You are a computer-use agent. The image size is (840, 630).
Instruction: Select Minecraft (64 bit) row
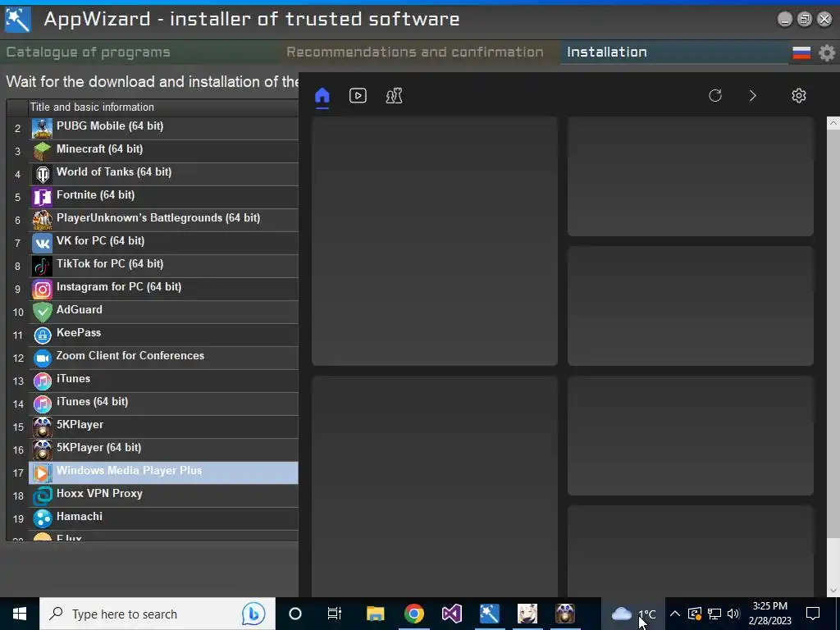tap(163, 152)
